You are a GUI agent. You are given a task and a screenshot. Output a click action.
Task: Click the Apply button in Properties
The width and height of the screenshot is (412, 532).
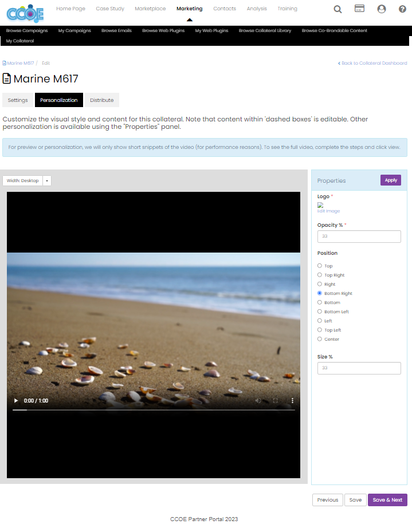click(x=391, y=180)
